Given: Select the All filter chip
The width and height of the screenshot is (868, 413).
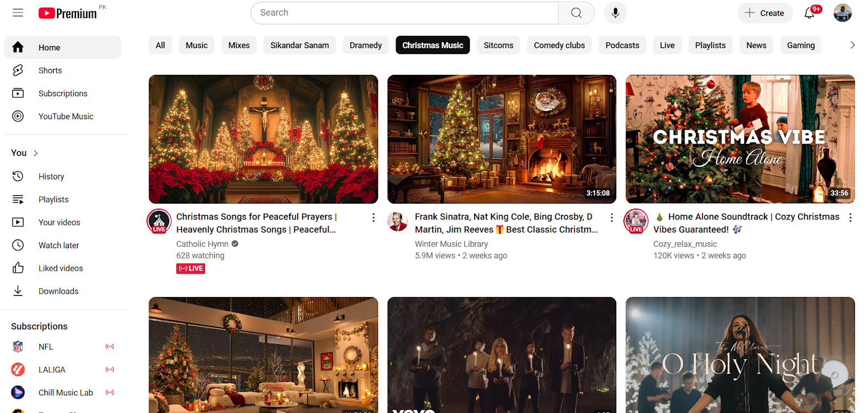Looking at the screenshot, I should coord(160,45).
